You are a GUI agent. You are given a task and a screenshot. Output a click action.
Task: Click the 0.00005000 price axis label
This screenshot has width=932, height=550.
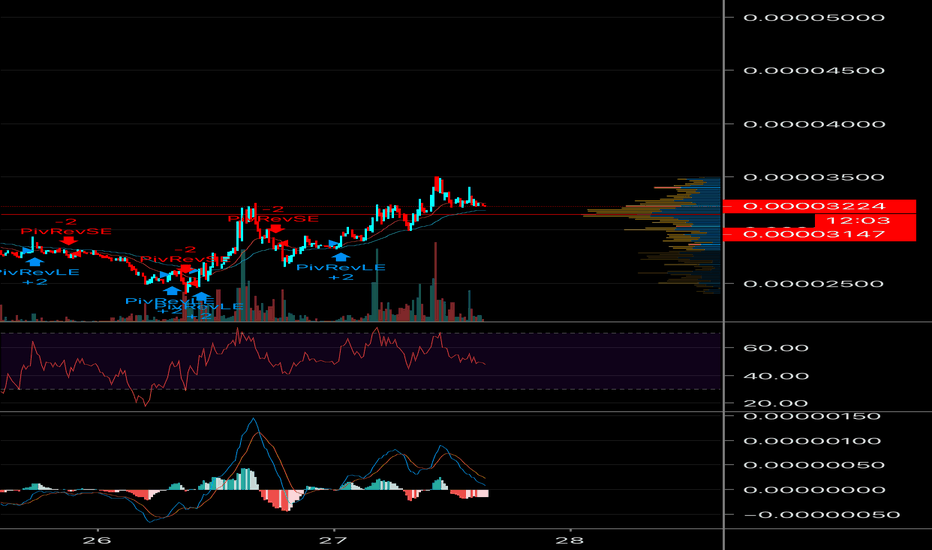814,17
